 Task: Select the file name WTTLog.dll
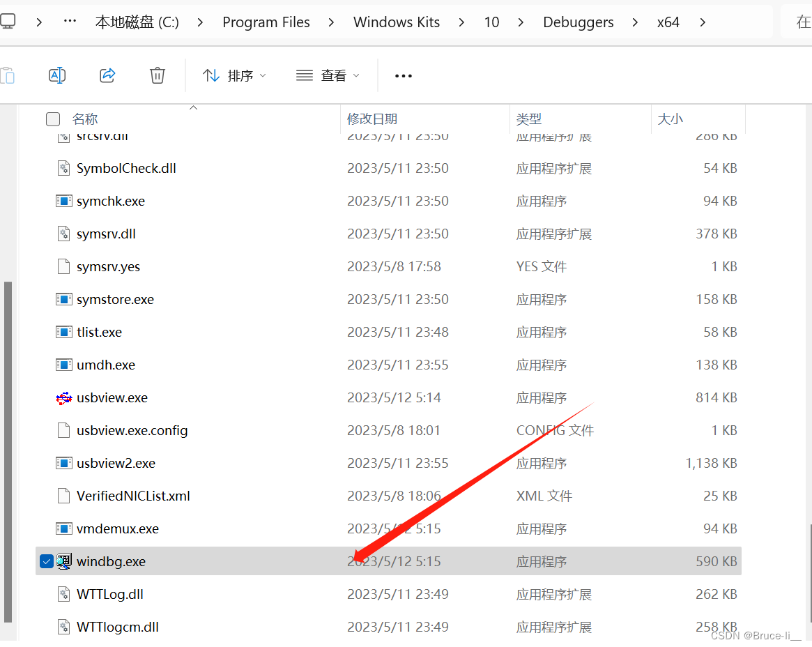(x=110, y=594)
